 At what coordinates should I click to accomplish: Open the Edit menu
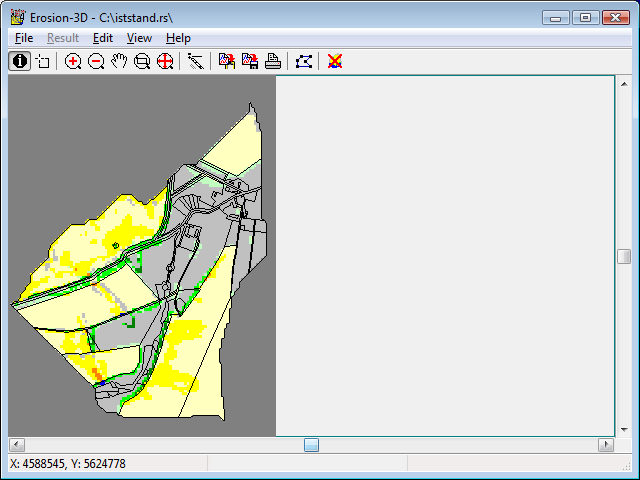point(102,38)
